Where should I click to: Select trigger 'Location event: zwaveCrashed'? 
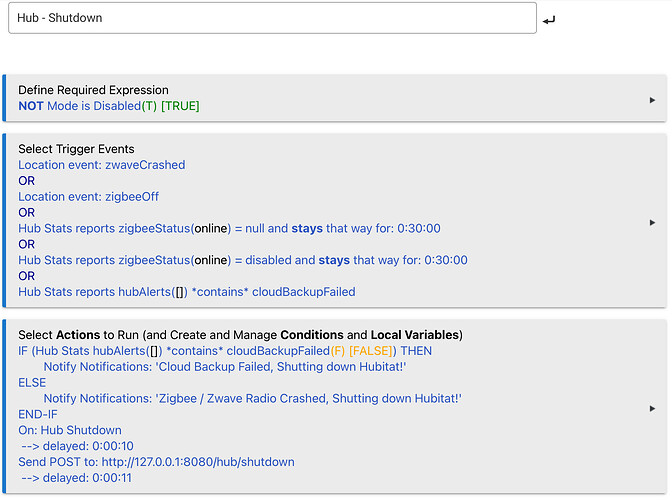click(102, 165)
